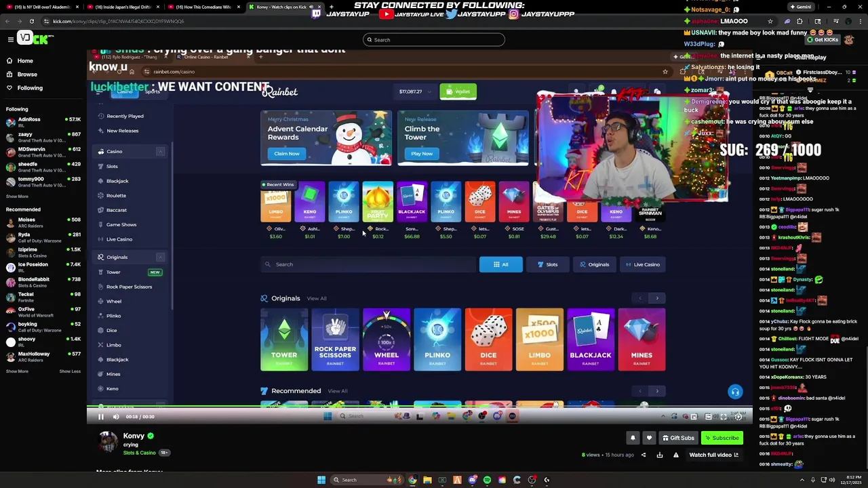Open OxFive recommended channel
The width and height of the screenshot is (868, 488).
pos(43,312)
